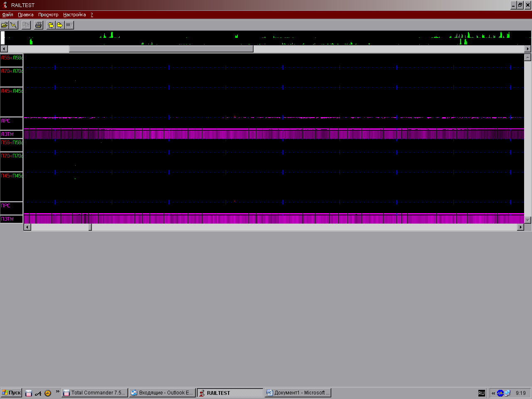Click the chart vertical scrollbar up arrow
532x399 pixels.
pyautogui.click(x=528, y=57)
